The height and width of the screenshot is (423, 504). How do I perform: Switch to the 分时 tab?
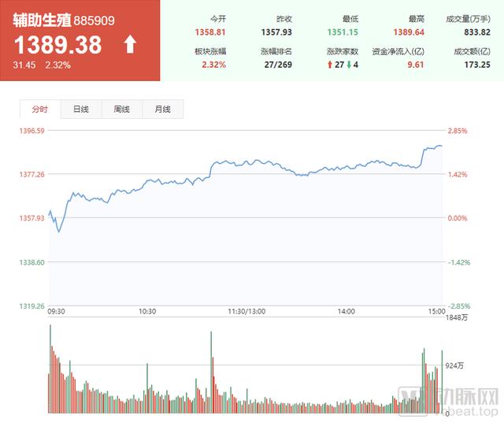click(x=40, y=109)
